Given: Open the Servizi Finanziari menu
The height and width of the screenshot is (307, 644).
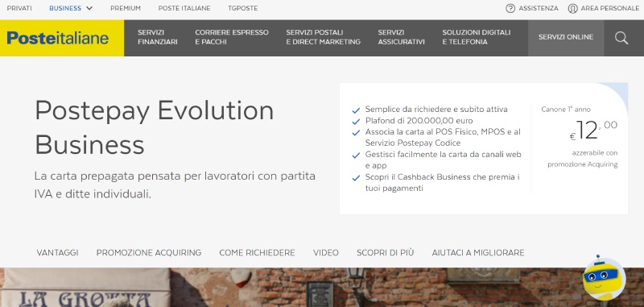Looking at the screenshot, I should click(x=158, y=37).
